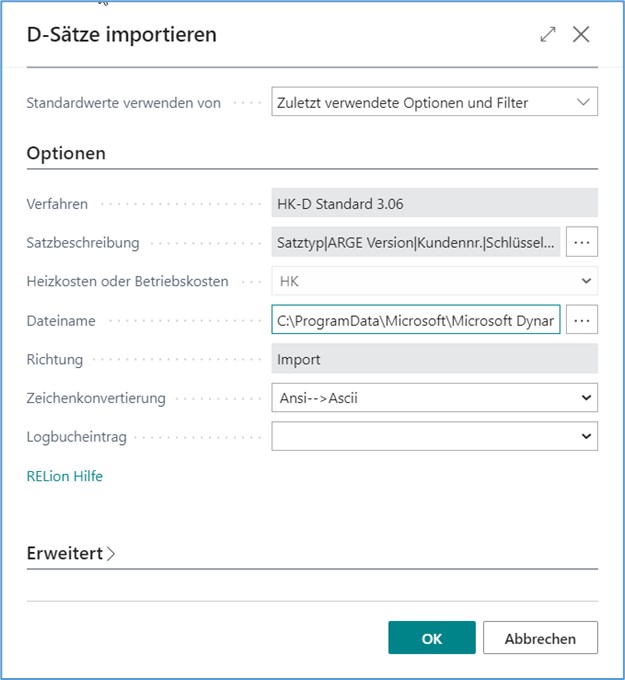Image resolution: width=625 pixels, height=680 pixels.
Task: Expand the dialog to full screen
Action: (x=548, y=35)
